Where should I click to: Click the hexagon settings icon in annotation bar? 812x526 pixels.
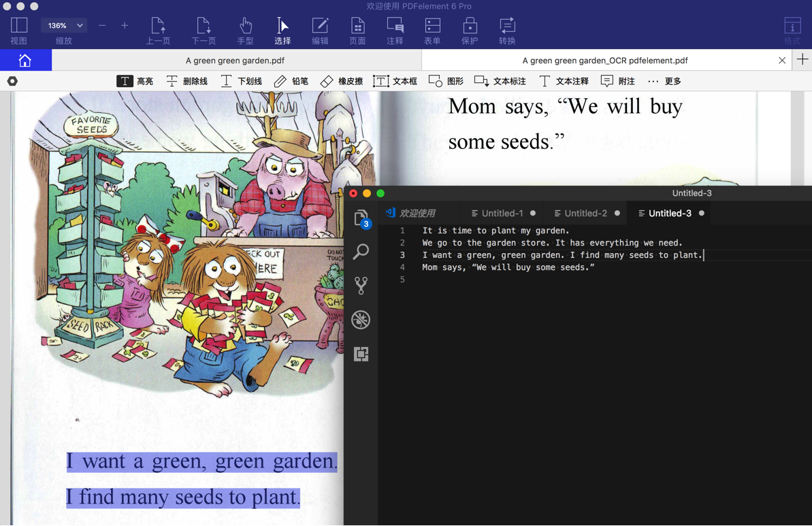tap(12, 81)
